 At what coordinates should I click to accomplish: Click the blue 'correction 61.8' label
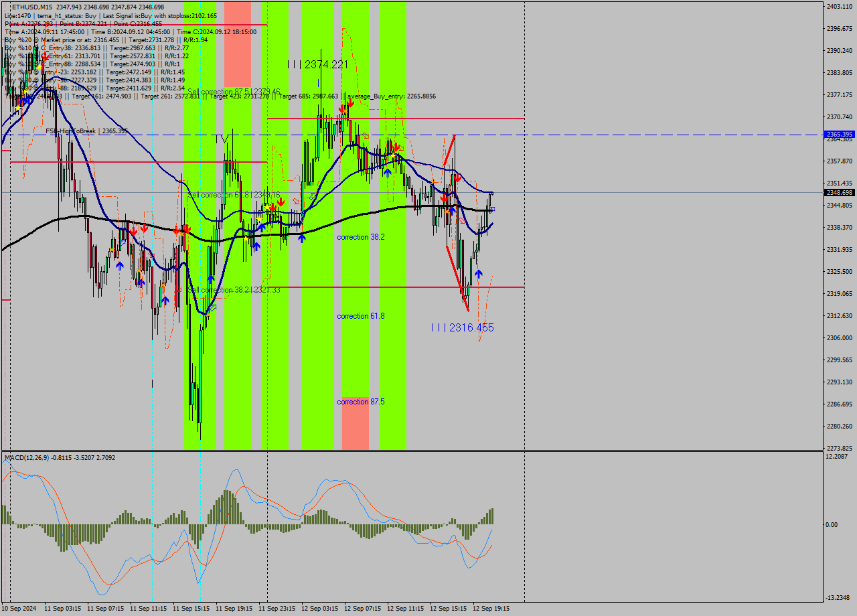(x=361, y=316)
